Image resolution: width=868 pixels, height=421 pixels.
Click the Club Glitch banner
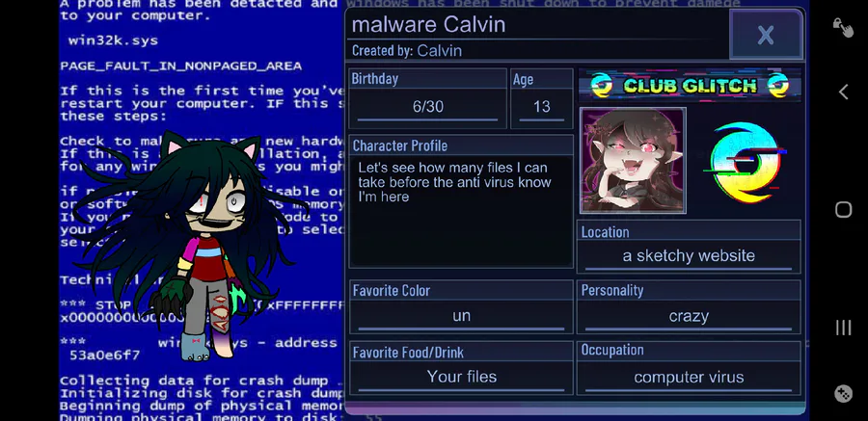(690, 85)
